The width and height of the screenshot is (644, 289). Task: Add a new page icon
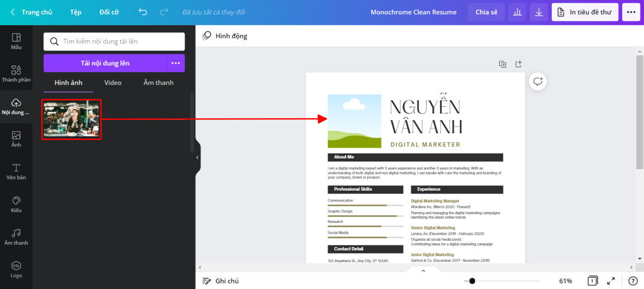518,64
